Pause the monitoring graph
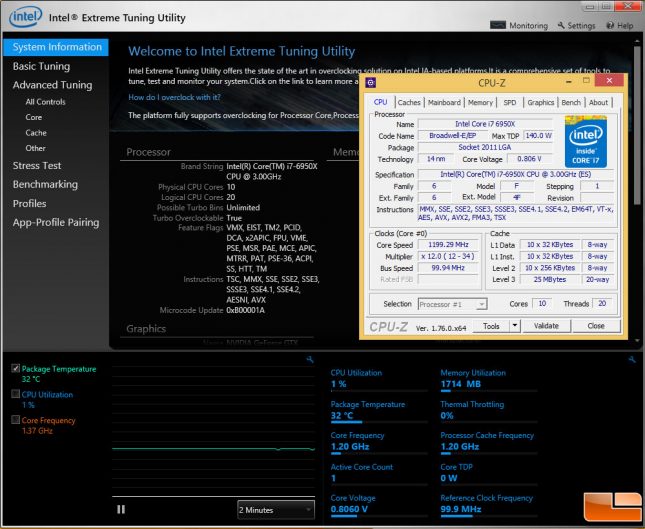Screen dimensions: 645x529 point(121,509)
